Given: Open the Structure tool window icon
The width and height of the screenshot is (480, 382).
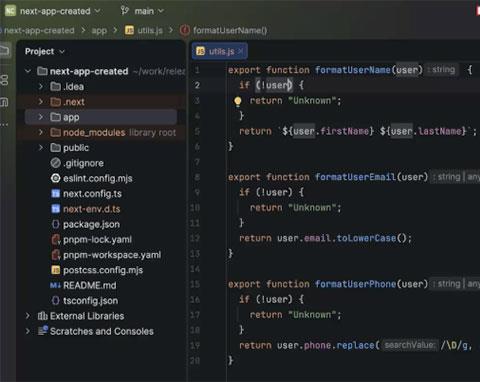Looking at the screenshot, I should [4, 102].
